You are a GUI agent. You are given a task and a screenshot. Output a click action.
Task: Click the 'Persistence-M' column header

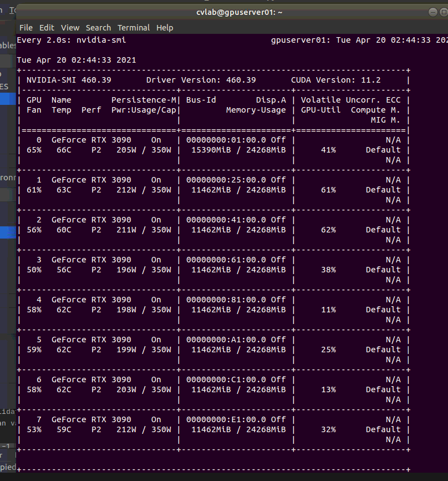coord(144,100)
